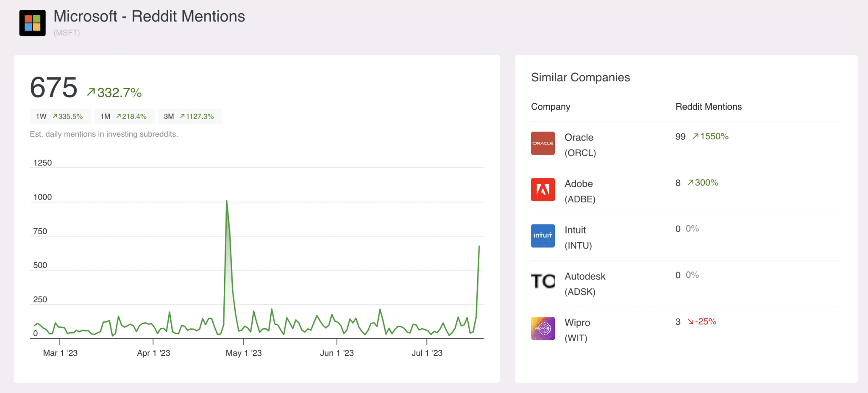868x393 pixels.
Task: Switch to the 3M time range
Action: [x=189, y=116]
